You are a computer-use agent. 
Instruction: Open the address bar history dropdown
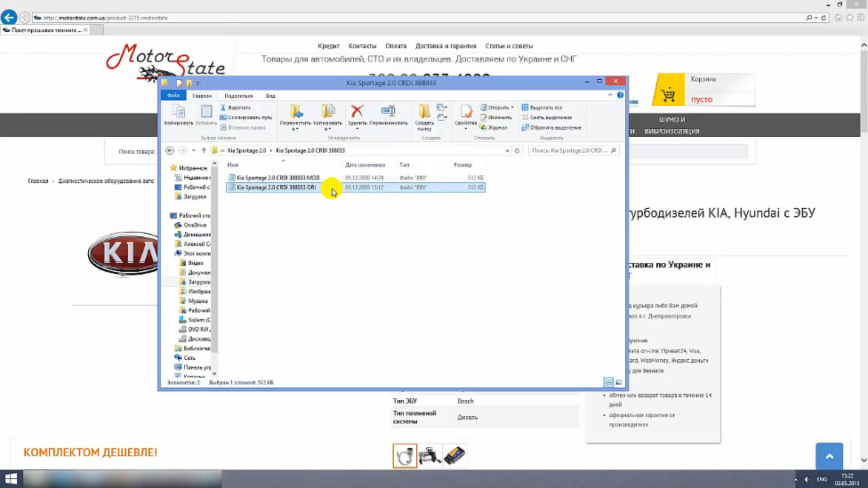pyautogui.click(x=507, y=150)
